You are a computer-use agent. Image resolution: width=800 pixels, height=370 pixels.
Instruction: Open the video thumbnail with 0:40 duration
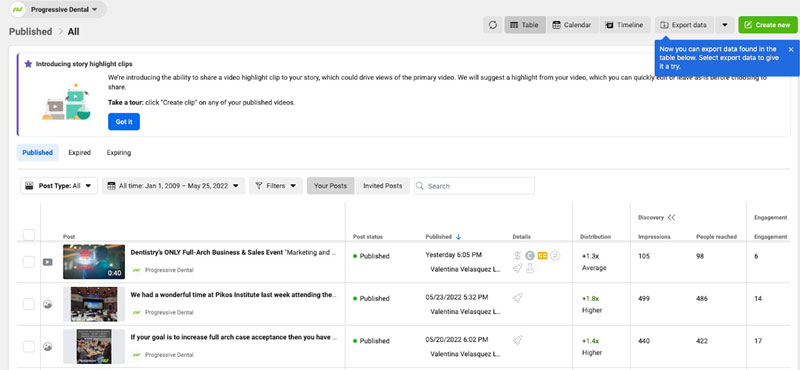tap(94, 262)
